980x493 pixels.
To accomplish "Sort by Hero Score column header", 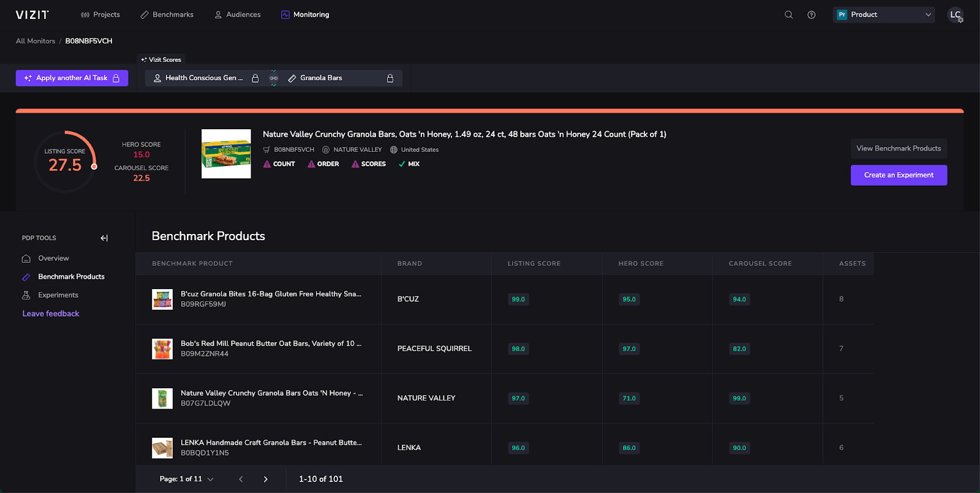I will 641,263.
